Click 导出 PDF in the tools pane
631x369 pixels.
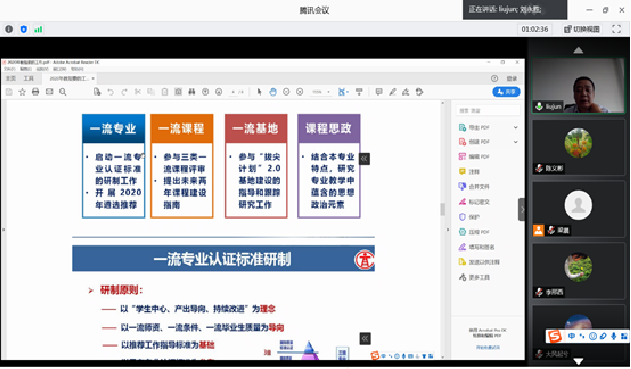click(x=478, y=128)
